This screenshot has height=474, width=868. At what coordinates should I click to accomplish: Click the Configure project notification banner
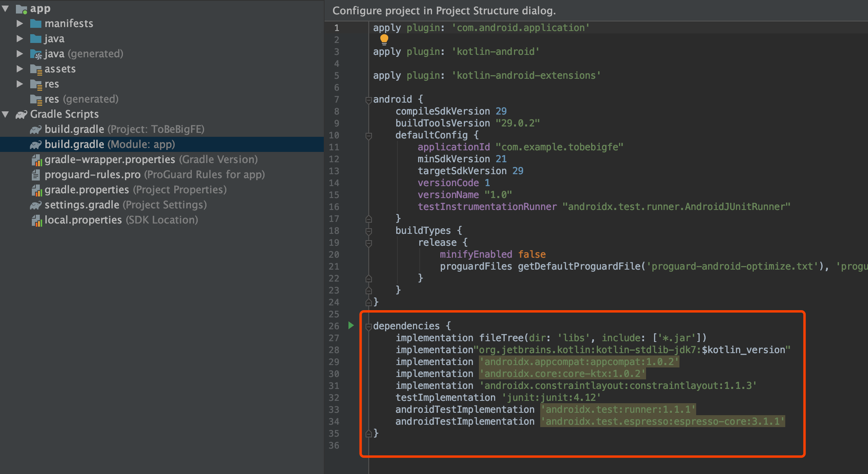tap(444, 11)
